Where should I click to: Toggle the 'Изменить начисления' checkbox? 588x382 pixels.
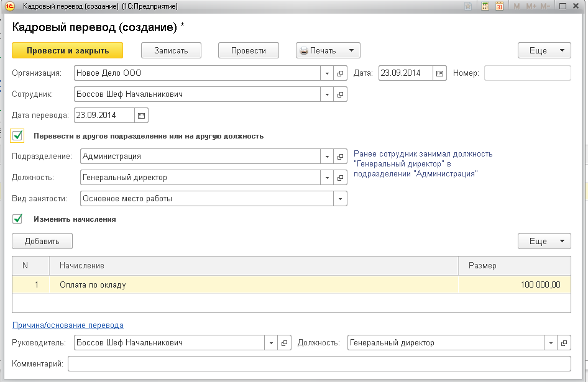point(17,219)
